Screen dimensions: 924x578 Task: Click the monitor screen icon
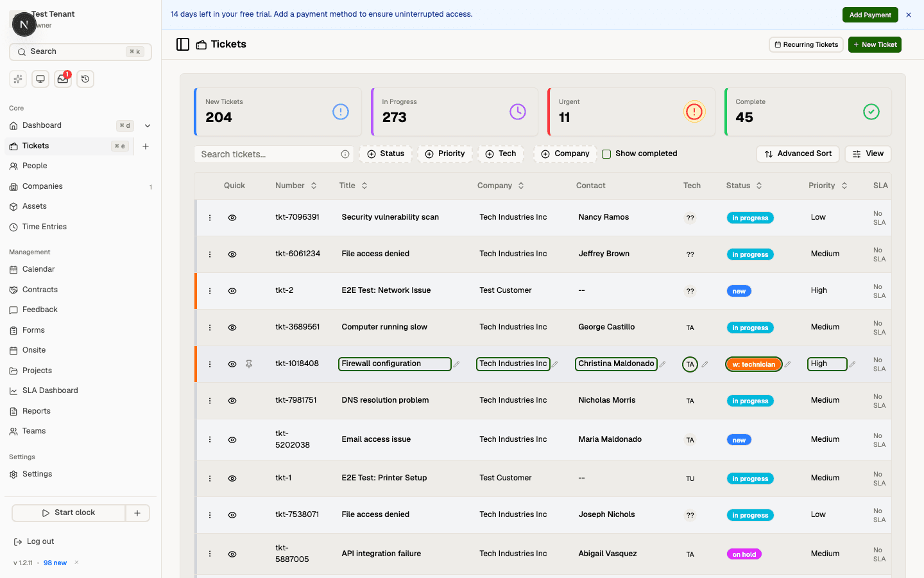[x=40, y=78]
